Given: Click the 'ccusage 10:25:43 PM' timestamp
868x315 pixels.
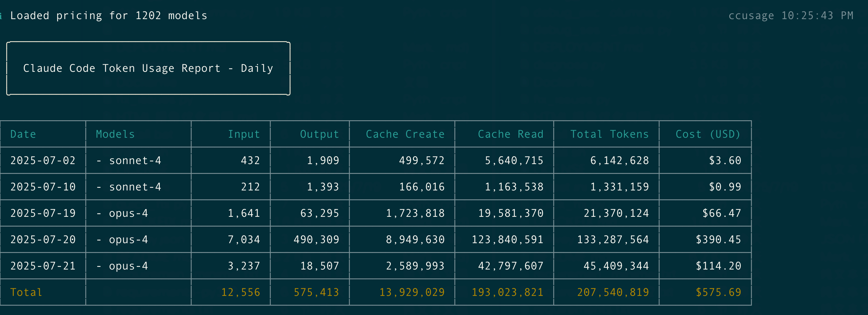Looking at the screenshot, I should [791, 16].
